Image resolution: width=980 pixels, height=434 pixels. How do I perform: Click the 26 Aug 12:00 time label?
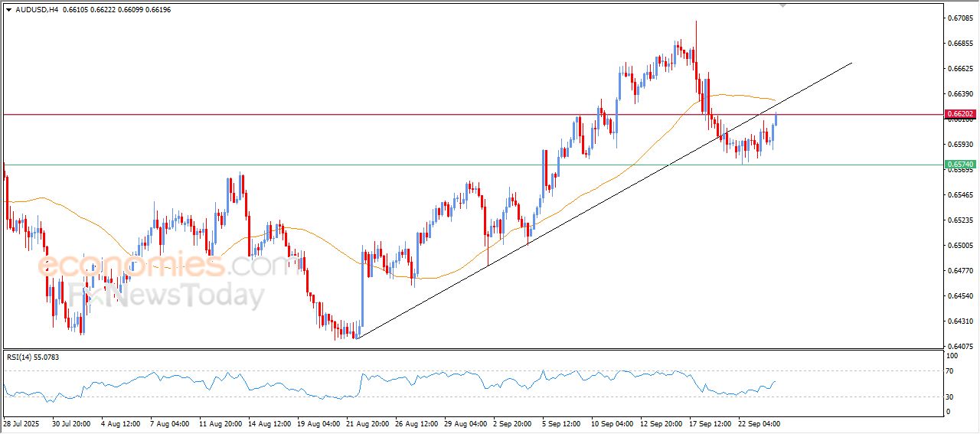click(415, 423)
